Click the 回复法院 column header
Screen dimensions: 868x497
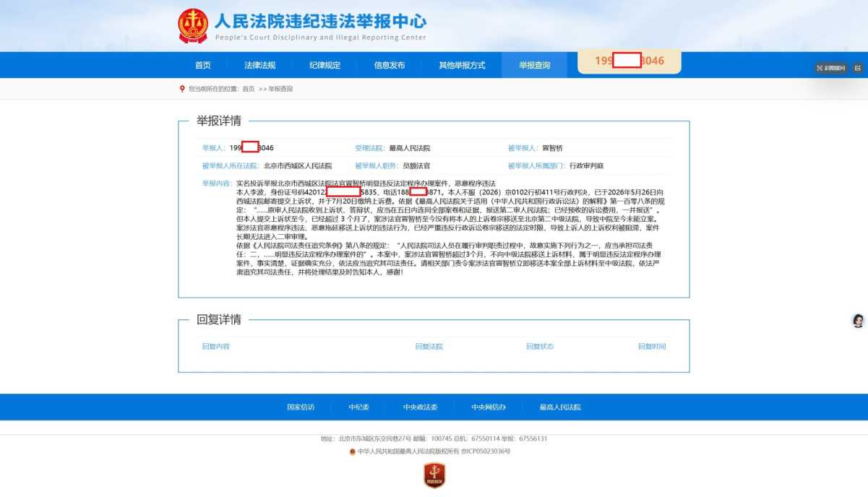[x=429, y=347]
